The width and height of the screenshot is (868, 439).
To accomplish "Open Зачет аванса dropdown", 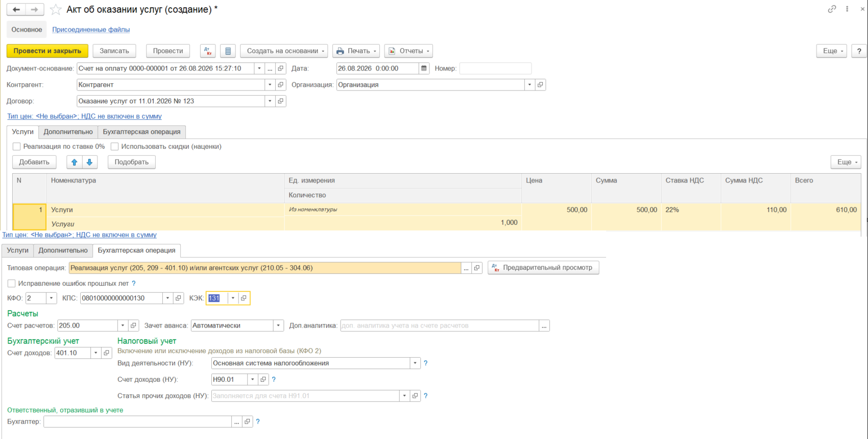I will pyautogui.click(x=278, y=326).
